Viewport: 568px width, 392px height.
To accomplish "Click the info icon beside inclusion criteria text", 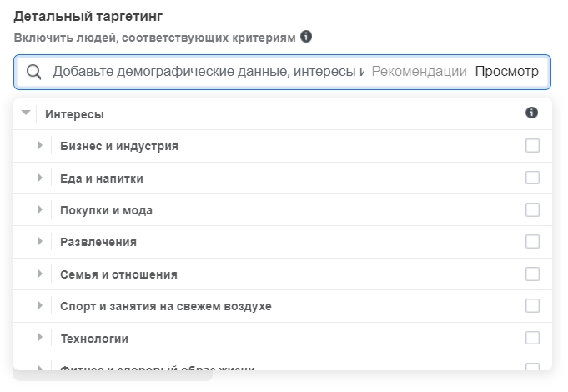I will tap(306, 37).
